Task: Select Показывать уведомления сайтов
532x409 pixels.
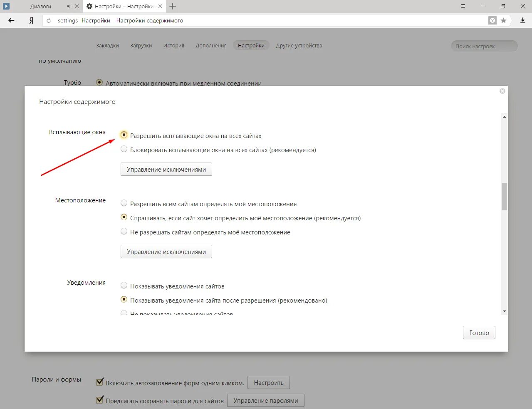Action: point(124,285)
